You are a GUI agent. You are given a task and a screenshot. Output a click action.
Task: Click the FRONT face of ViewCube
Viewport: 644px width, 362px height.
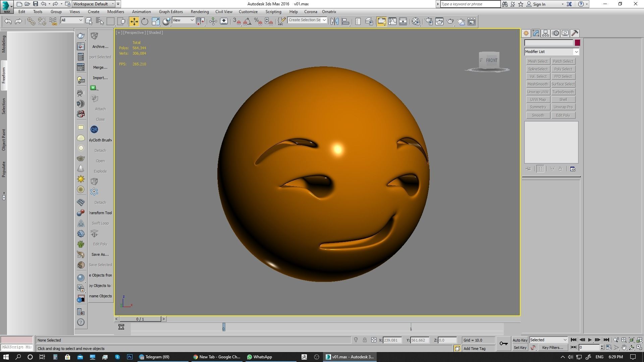492,60
